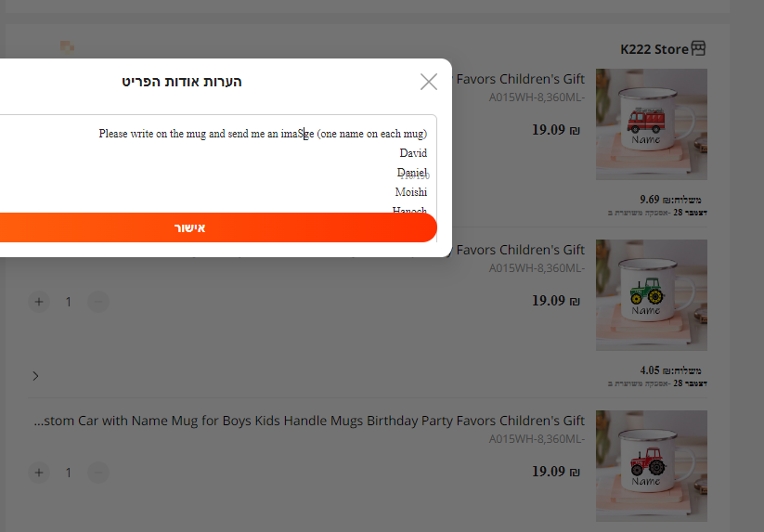This screenshot has height=532, width=764.
Task: Expand shipping details chevron for green tractor mug
Action: [35, 376]
